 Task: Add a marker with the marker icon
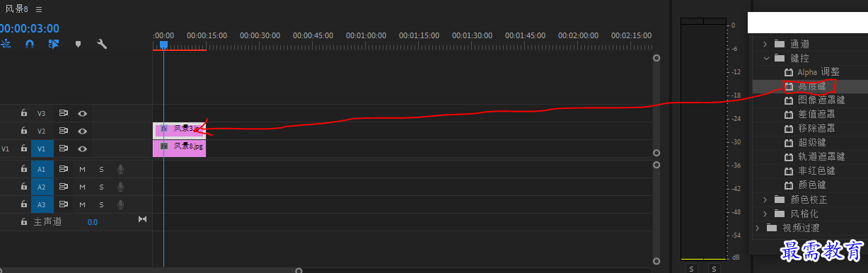[x=78, y=44]
